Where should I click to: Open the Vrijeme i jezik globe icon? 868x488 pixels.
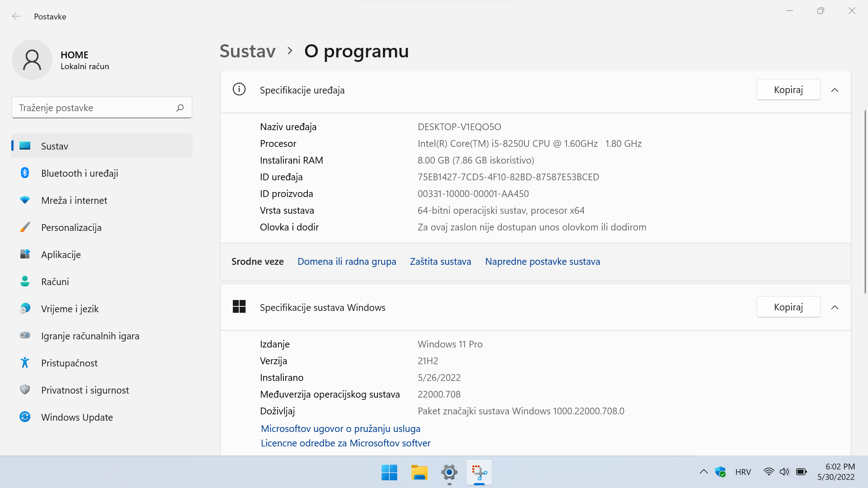pyautogui.click(x=25, y=308)
